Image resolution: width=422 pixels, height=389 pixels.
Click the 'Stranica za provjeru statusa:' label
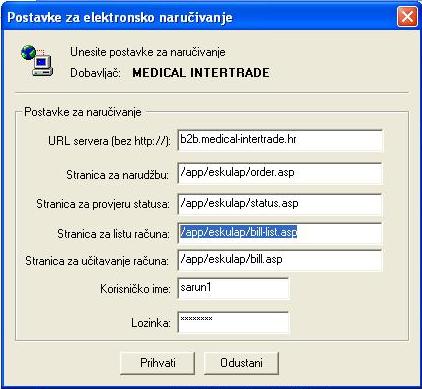[x=103, y=204]
